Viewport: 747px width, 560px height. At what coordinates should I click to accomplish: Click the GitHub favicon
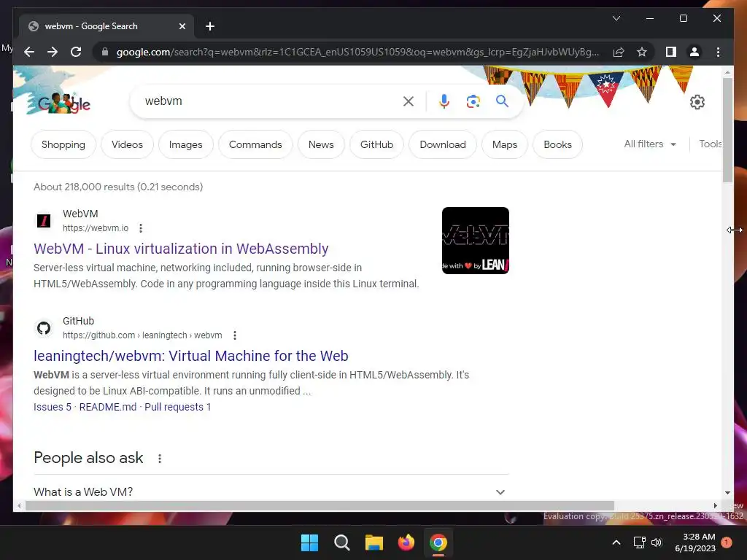pyautogui.click(x=44, y=328)
